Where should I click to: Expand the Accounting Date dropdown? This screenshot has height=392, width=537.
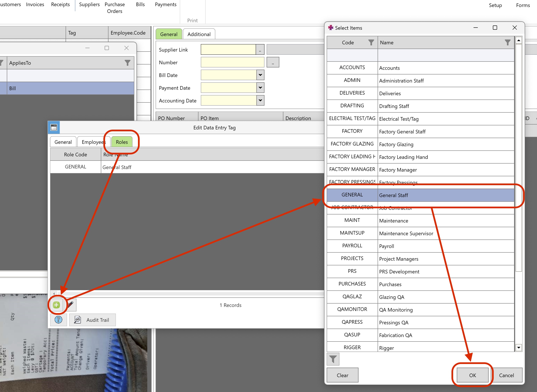point(260,100)
